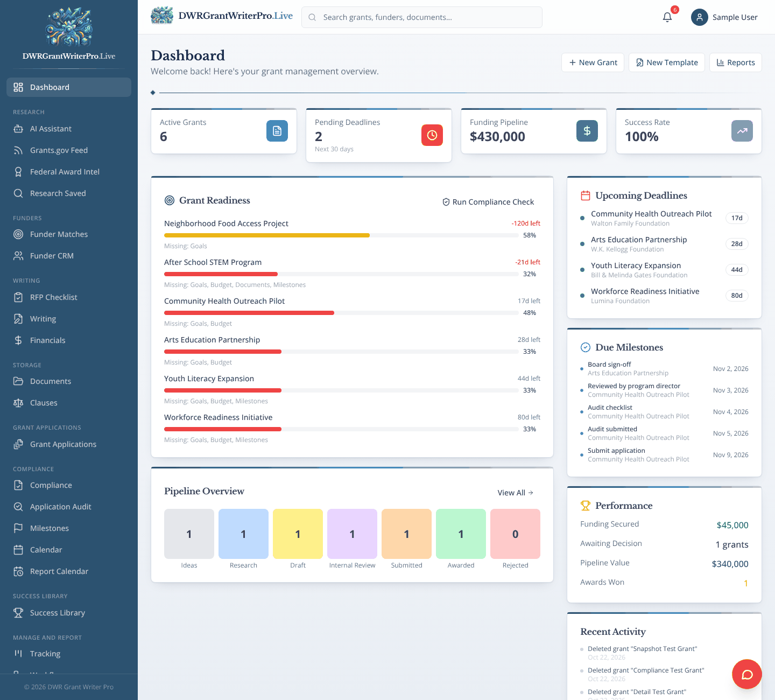
Task: Click the Funding Pipeline dollar icon
Action: click(587, 131)
